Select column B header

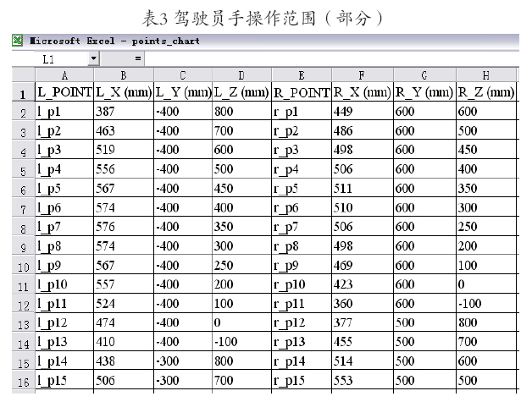(x=124, y=75)
